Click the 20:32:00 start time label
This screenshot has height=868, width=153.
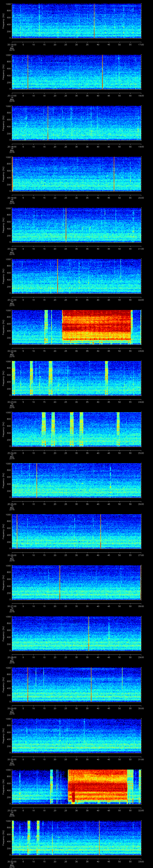click(x=12, y=861)
